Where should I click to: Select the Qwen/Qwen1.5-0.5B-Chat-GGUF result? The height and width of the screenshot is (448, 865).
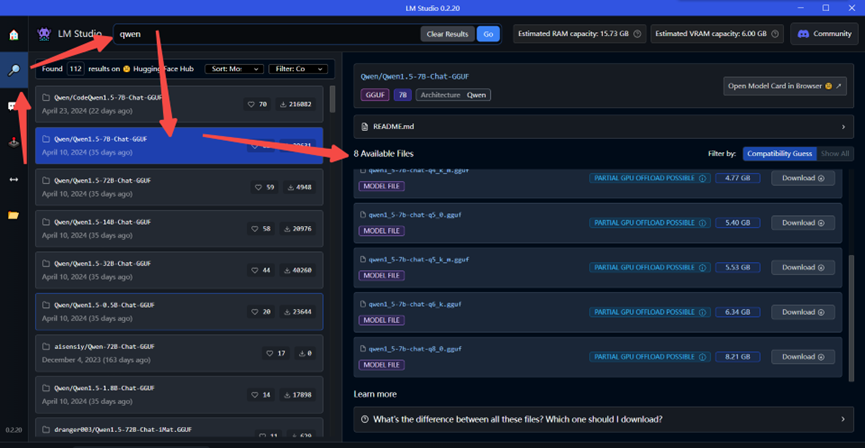179,312
